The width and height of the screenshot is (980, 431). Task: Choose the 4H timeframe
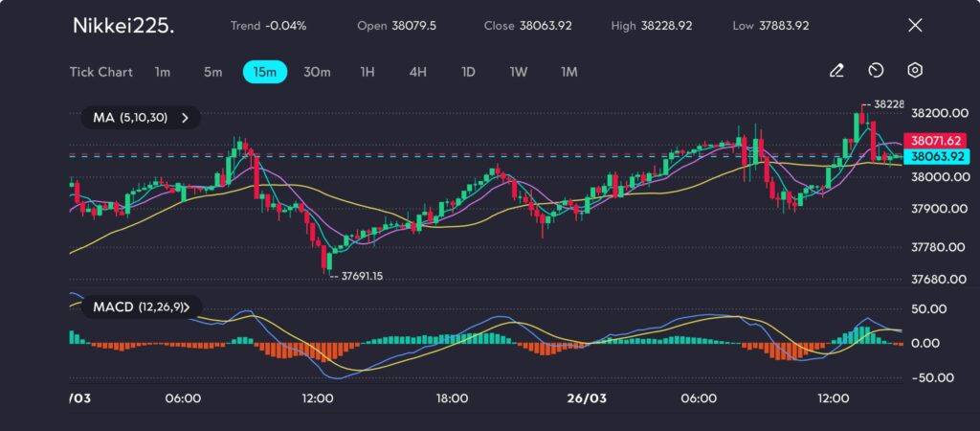[x=417, y=72]
